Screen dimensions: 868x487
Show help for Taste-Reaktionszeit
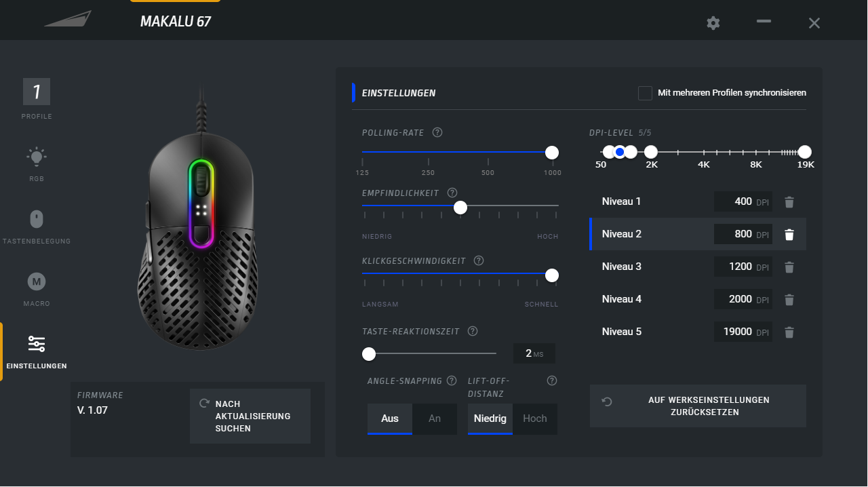pos(473,331)
